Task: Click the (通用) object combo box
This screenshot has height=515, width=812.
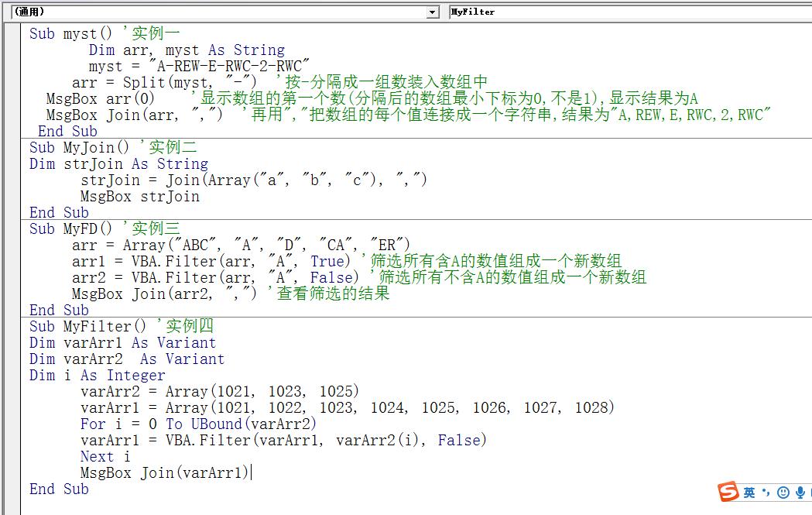Action: 217,12
